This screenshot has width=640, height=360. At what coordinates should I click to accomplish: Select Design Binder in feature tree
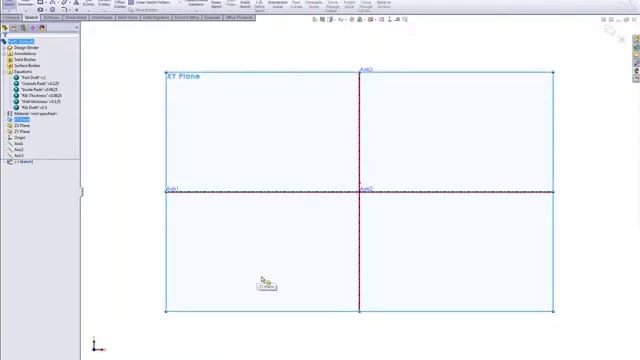click(26, 48)
